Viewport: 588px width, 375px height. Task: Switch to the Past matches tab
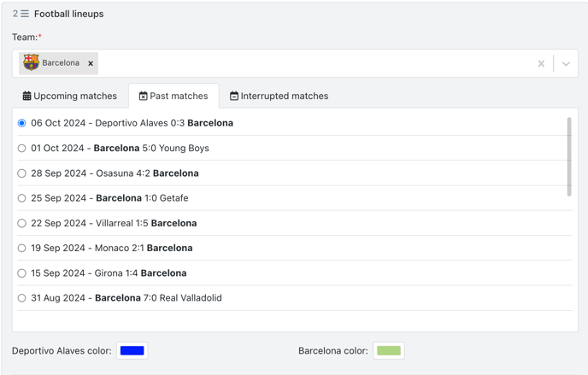[173, 96]
